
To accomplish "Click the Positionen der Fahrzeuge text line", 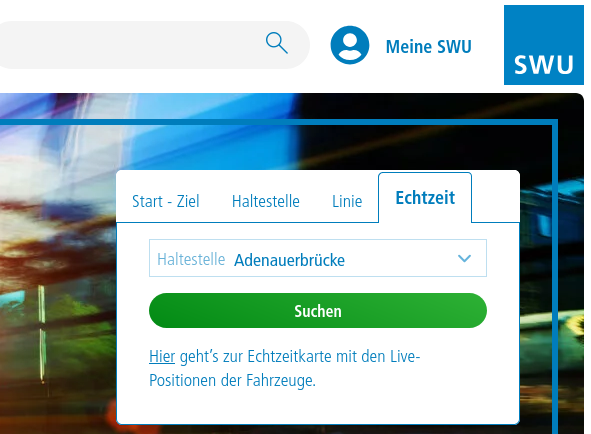I will pos(232,380).
